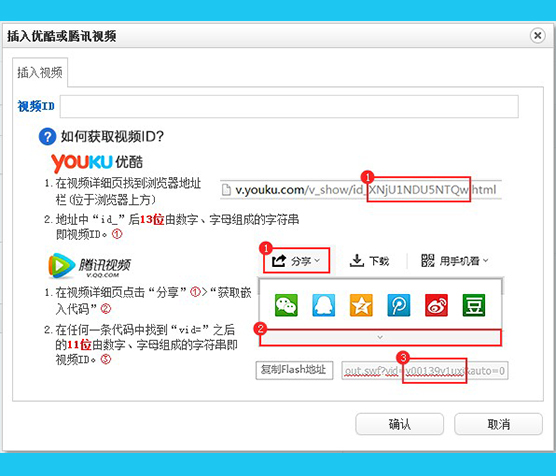The height and width of the screenshot is (476, 556).
Task: Click the WeChat share icon
Action: [286, 305]
